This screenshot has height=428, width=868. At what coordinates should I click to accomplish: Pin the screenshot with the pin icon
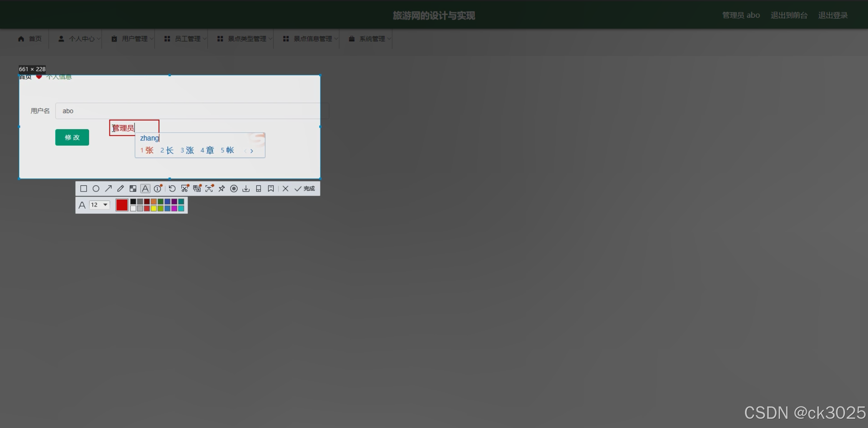click(222, 188)
